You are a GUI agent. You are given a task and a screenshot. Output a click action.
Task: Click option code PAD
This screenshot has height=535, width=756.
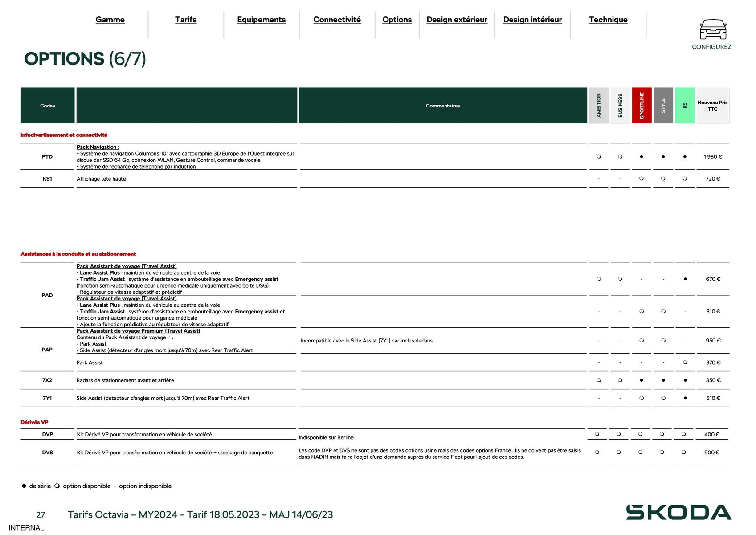tap(47, 295)
